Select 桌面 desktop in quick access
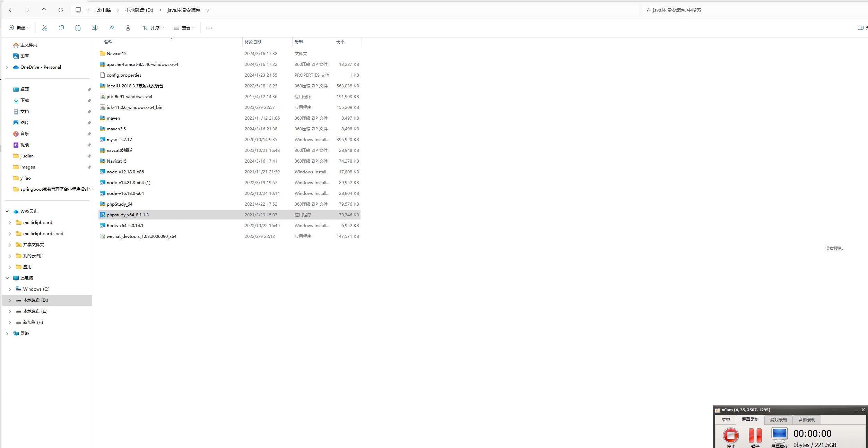Viewport: 868px width, 448px height. click(x=21, y=89)
